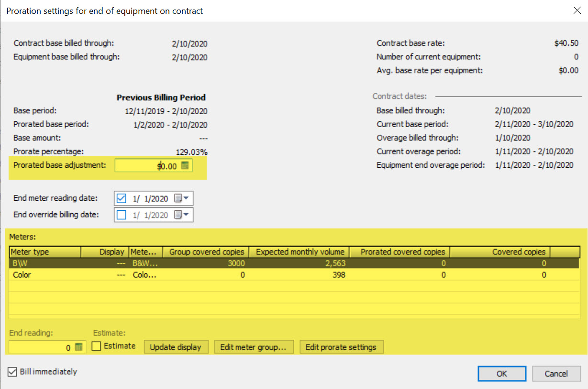Toggle Bill immediately checkbox
The image size is (588, 389).
coord(12,371)
